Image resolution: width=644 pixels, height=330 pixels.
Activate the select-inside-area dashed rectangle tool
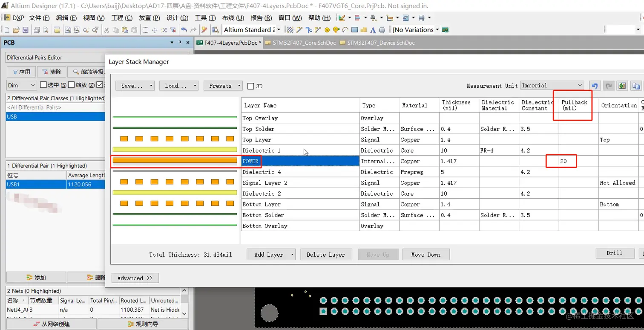(x=145, y=30)
